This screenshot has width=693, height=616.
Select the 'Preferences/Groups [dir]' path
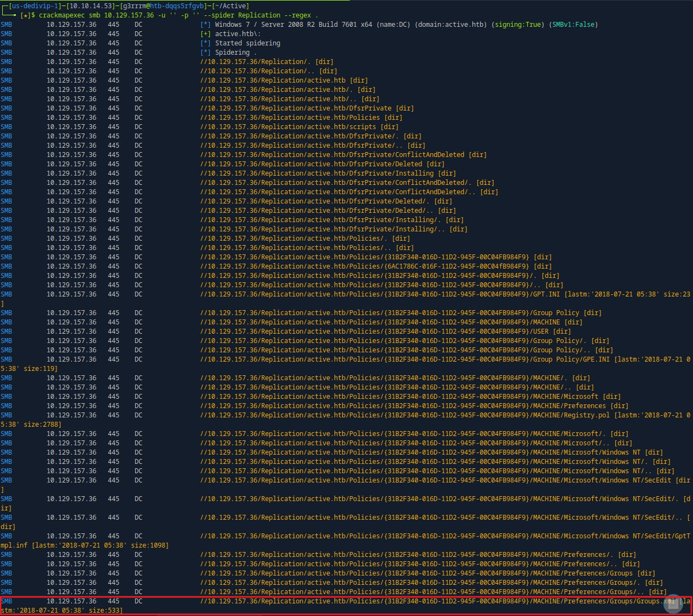pyautogui.click(x=428, y=573)
